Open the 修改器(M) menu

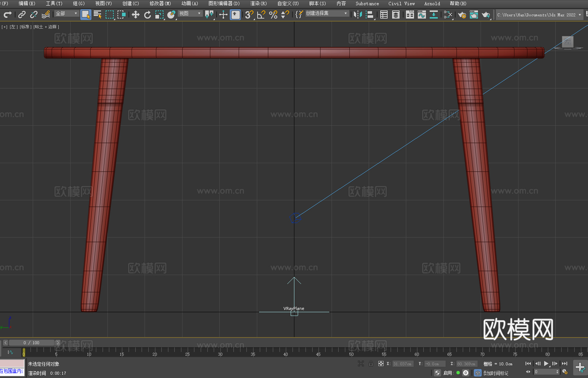(160, 3)
